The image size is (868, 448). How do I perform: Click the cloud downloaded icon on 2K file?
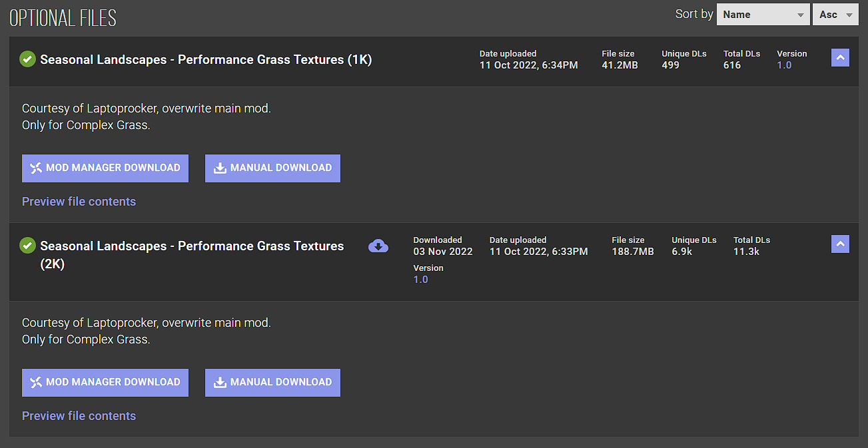click(378, 246)
